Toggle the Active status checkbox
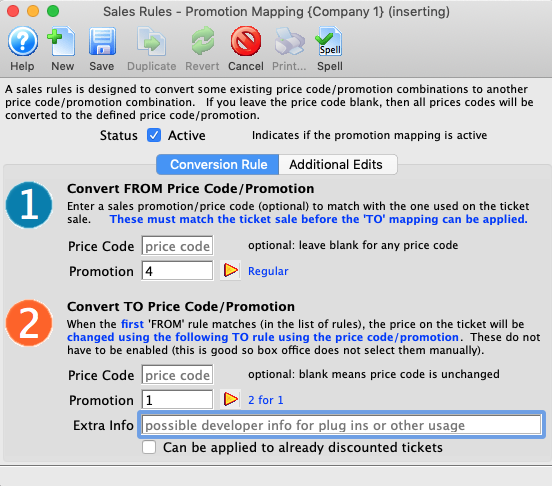Viewport: 552px width, 486px height. tap(154, 135)
